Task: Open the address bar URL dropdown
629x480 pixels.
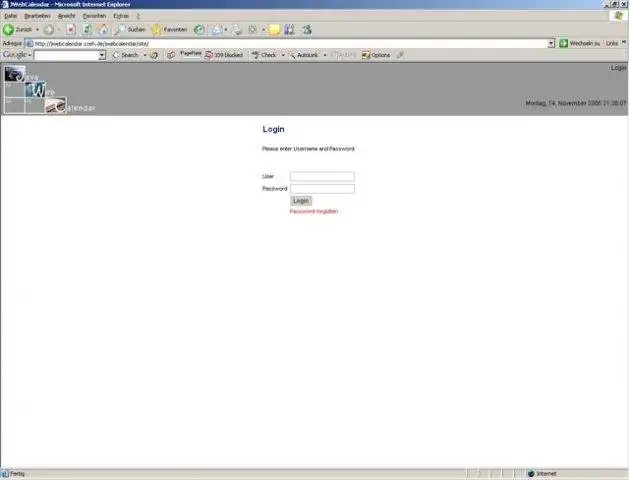Action: click(551, 43)
